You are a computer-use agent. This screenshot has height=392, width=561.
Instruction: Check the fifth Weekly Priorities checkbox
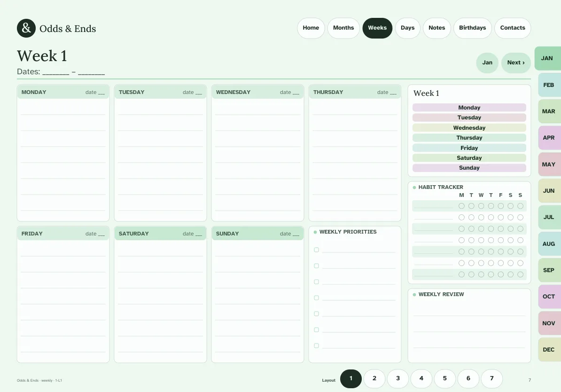pyautogui.click(x=316, y=314)
